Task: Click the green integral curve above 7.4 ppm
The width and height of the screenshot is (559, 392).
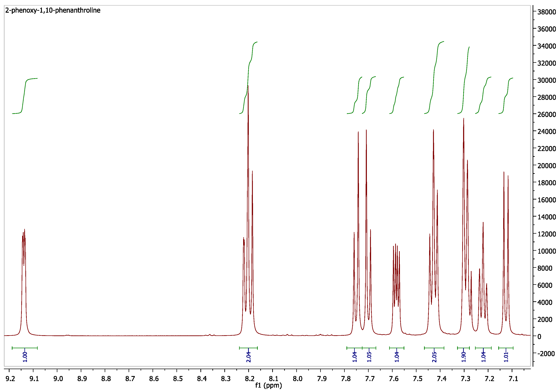Action: coord(434,78)
